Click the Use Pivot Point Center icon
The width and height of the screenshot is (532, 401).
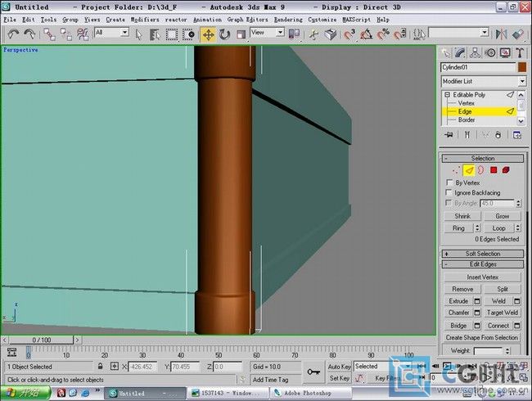(x=294, y=34)
